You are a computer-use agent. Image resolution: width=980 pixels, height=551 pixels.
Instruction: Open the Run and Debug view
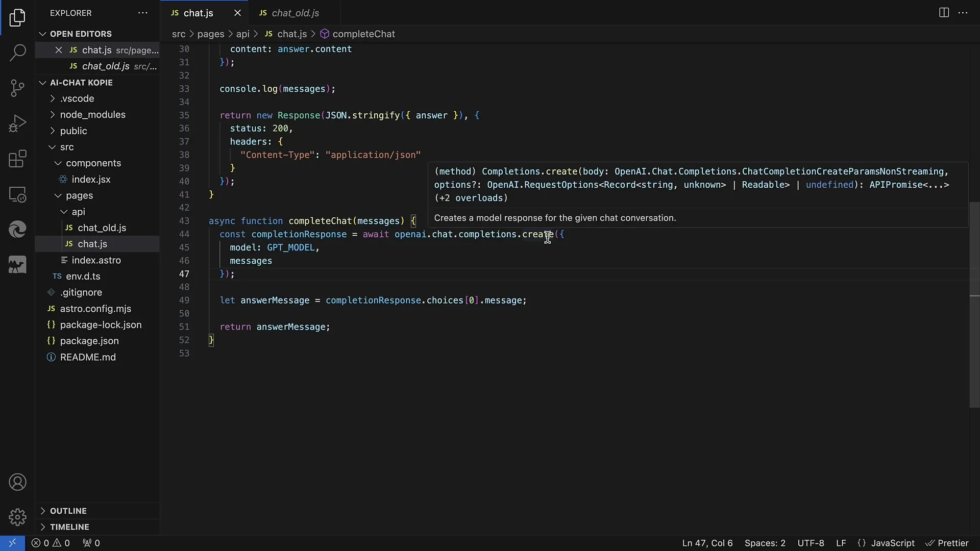(17, 123)
